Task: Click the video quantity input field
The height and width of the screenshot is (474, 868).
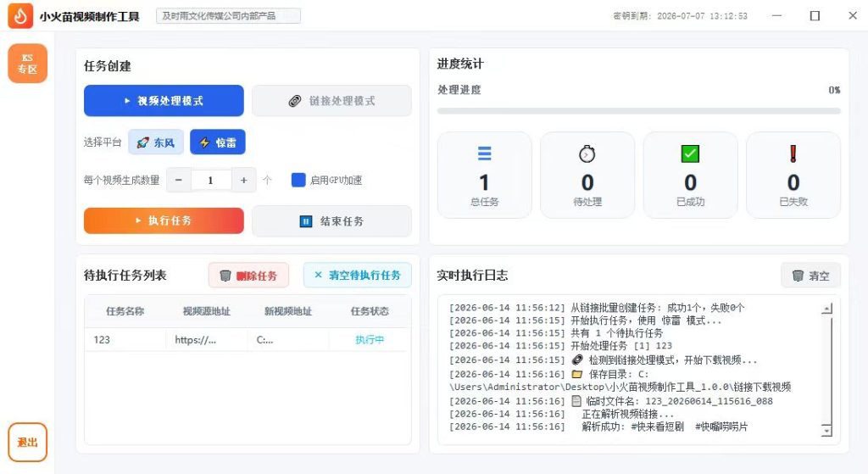Action: (211, 180)
